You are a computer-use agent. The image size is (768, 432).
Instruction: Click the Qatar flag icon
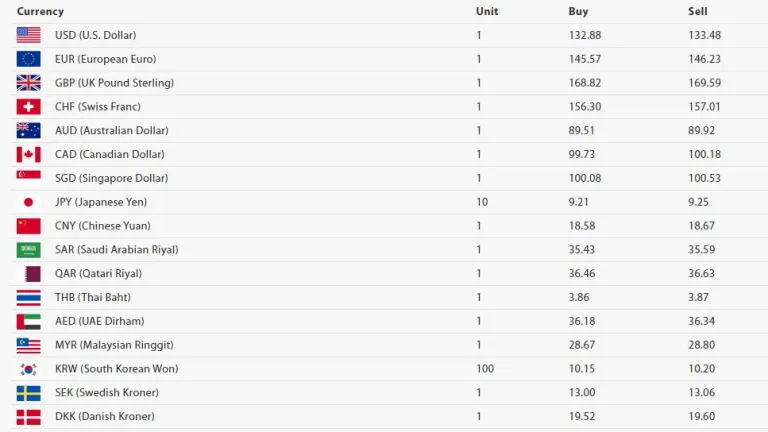pyautogui.click(x=28, y=273)
